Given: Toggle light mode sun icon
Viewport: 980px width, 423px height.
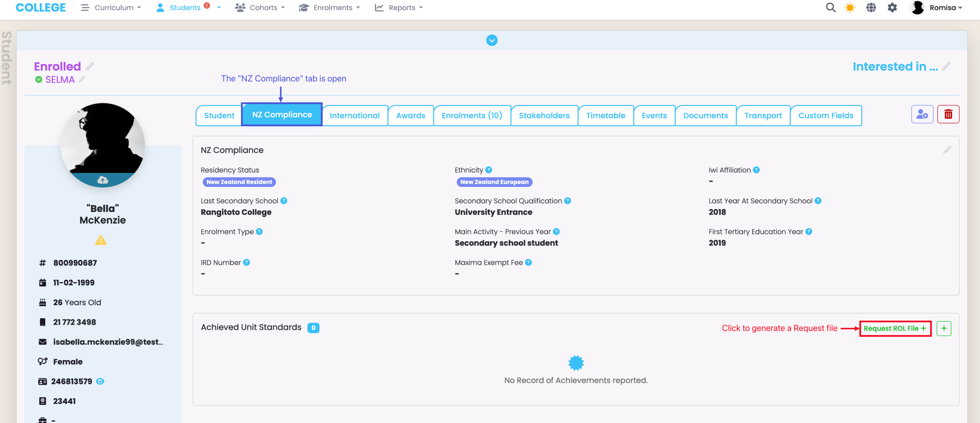Looking at the screenshot, I should click(850, 8).
